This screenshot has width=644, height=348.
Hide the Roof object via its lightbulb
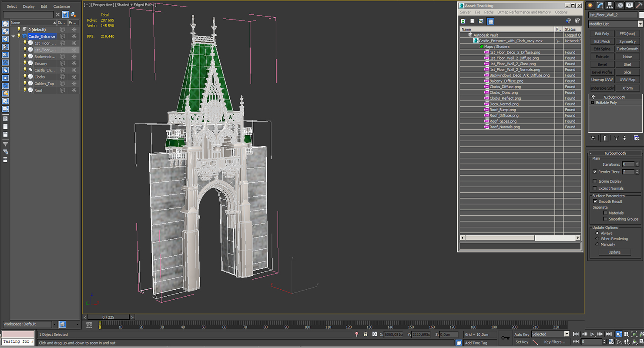pos(25,90)
